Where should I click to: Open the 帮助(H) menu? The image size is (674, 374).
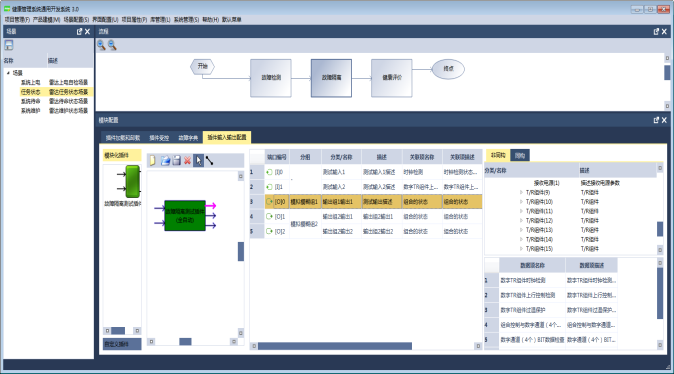pos(211,20)
